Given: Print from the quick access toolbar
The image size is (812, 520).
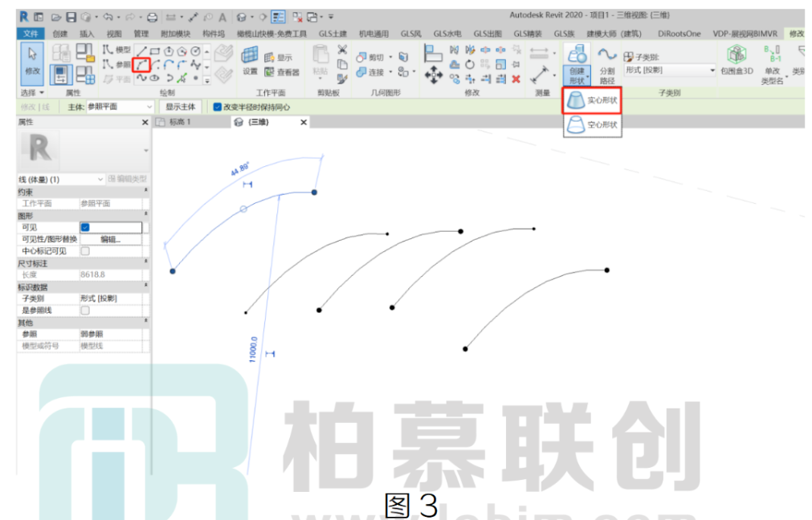Looking at the screenshot, I should click(x=152, y=17).
